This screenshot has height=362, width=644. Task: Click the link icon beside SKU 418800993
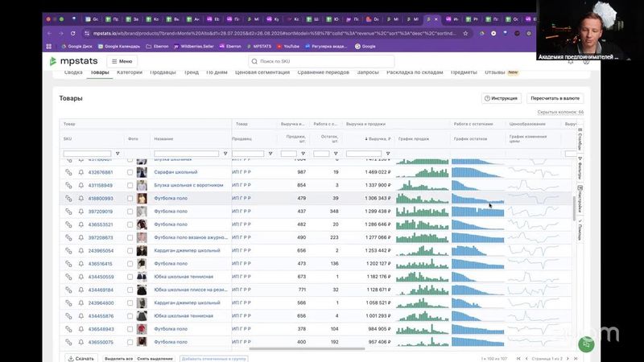pyautogui.click(x=68, y=198)
